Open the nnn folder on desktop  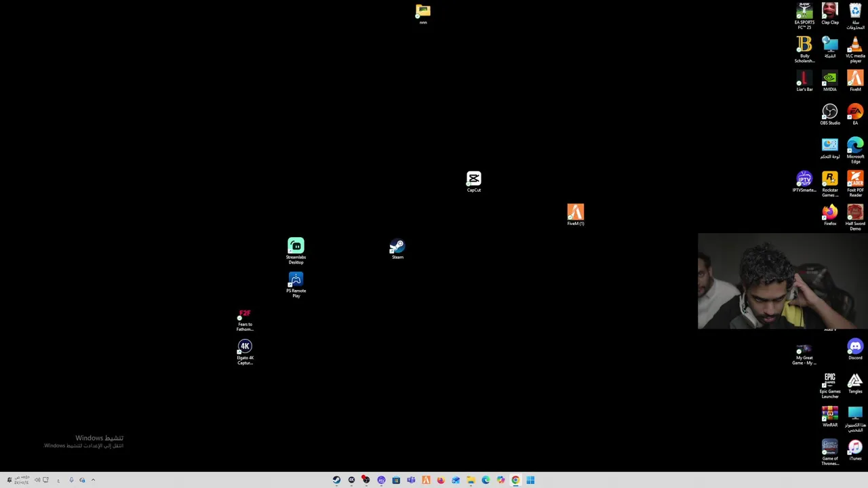pyautogui.click(x=423, y=14)
